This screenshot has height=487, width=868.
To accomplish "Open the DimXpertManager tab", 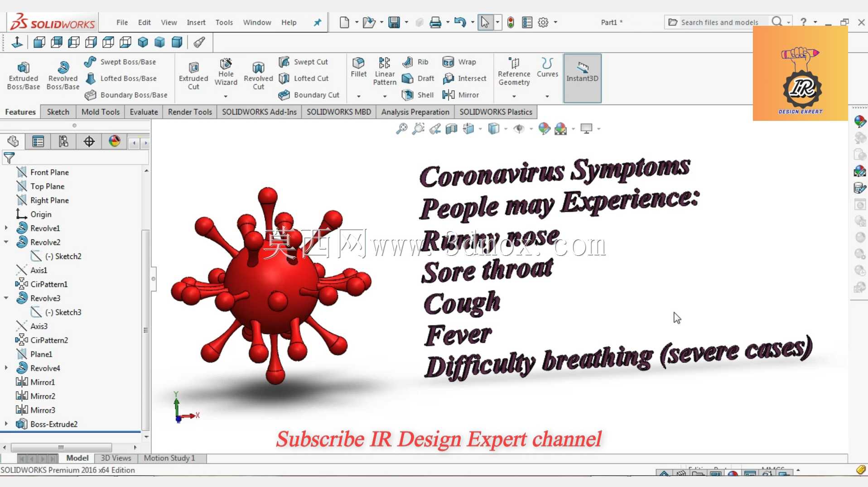I will tap(89, 142).
